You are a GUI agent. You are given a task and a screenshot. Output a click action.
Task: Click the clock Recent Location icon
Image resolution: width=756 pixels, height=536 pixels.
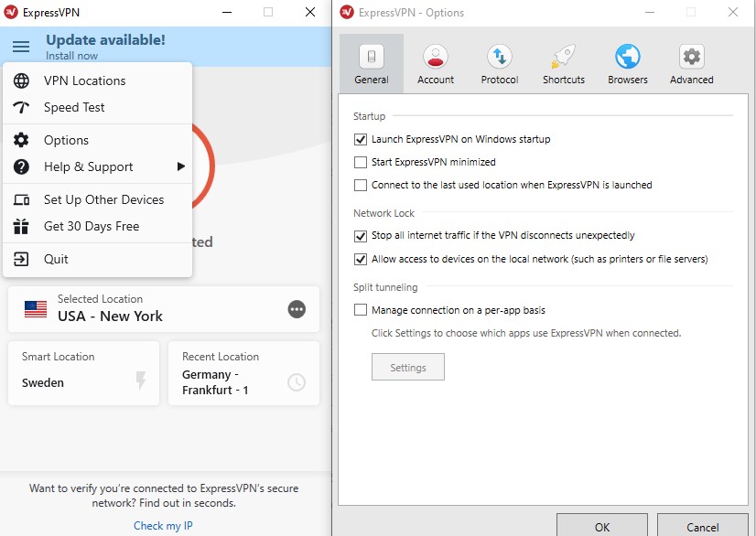coord(297,382)
